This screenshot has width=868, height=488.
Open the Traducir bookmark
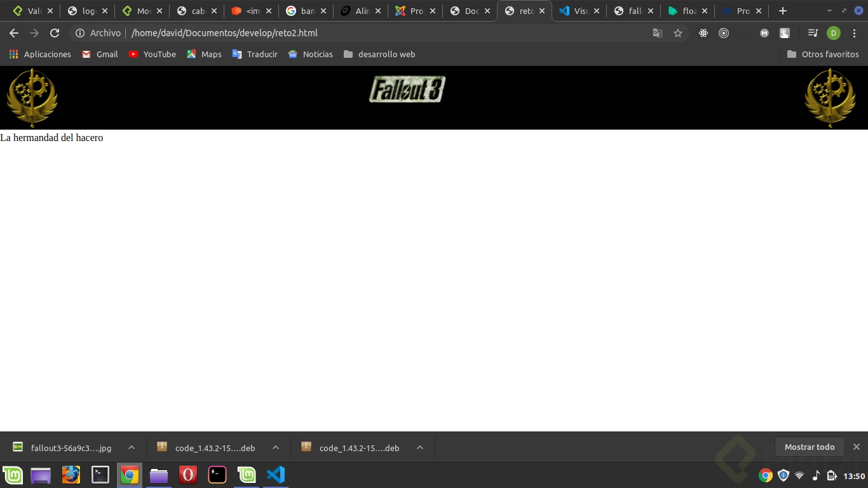255,54
